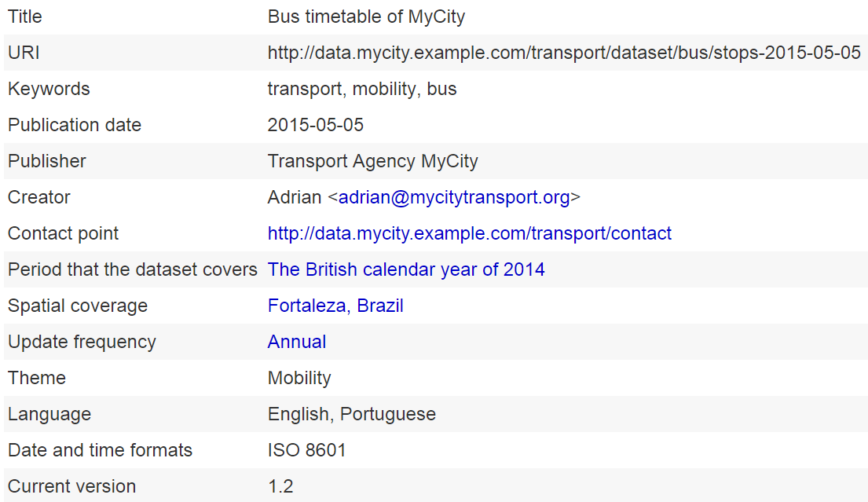Click the 'English, Portuguese' language value
The image size is (868, 502).
point(351,414)
